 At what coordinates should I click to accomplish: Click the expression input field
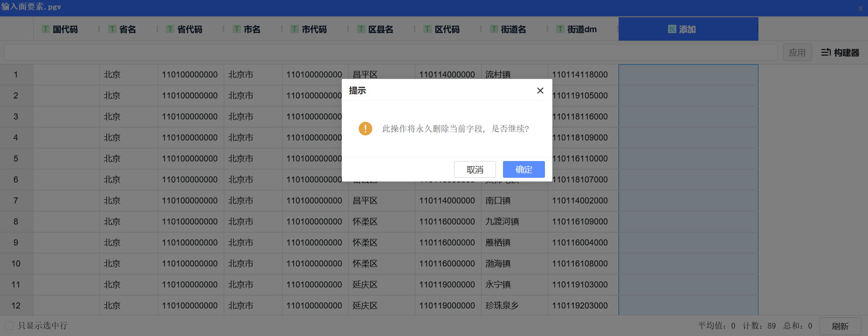pyautogui.click(x=390, y=52)
